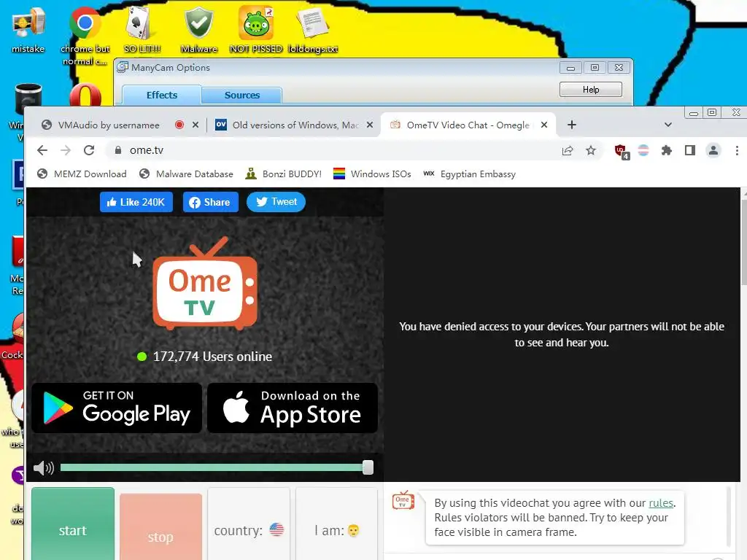Close the VMAudio by usernamee tab
The height and width of the screenshot is (560, 747).
click(x=196, y=125)
